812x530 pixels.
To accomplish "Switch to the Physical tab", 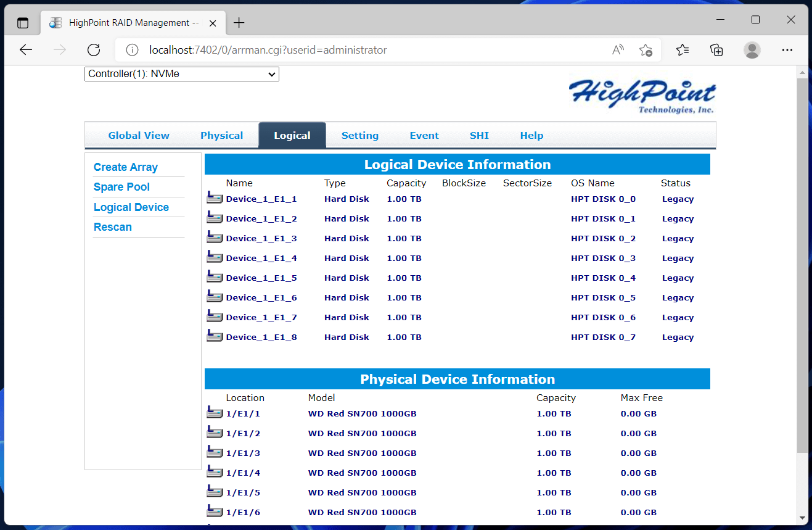I will [221, 136].
